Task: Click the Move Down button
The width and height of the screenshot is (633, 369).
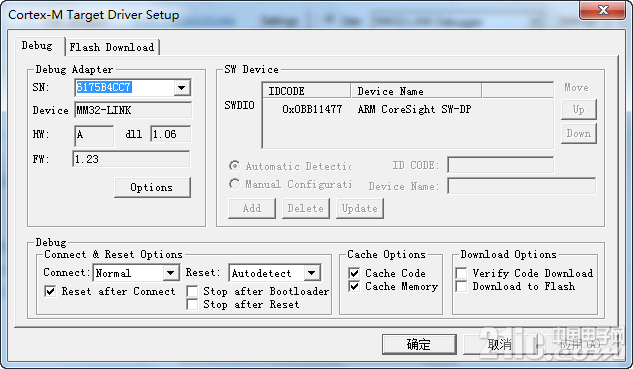Action: [x=579, y=134]
